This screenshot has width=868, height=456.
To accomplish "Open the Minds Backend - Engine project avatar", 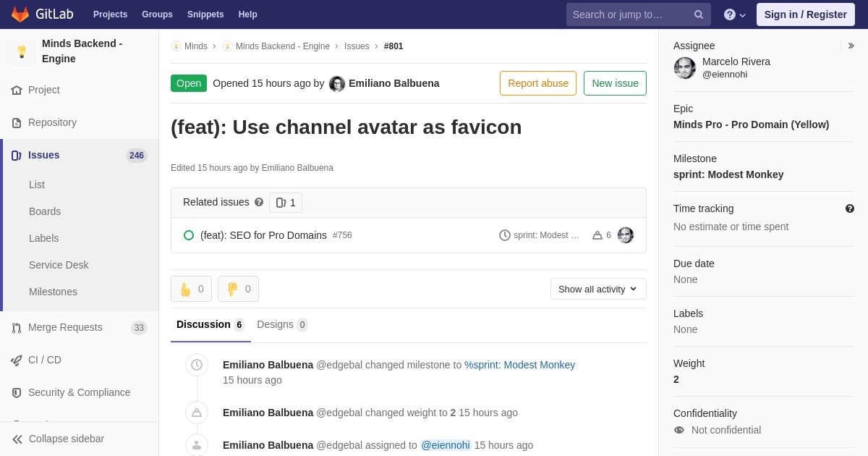I will pos(22,51).
